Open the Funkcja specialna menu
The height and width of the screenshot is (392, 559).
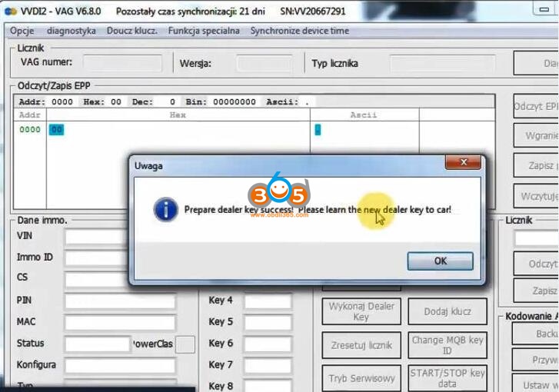tap(204, 31)
